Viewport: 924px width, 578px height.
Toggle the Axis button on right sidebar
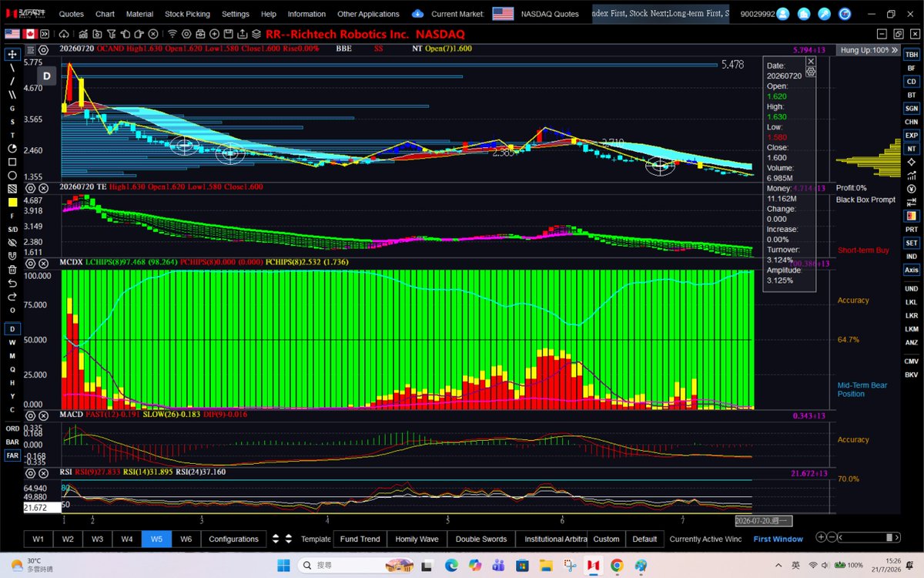click(x=911, y=270)
